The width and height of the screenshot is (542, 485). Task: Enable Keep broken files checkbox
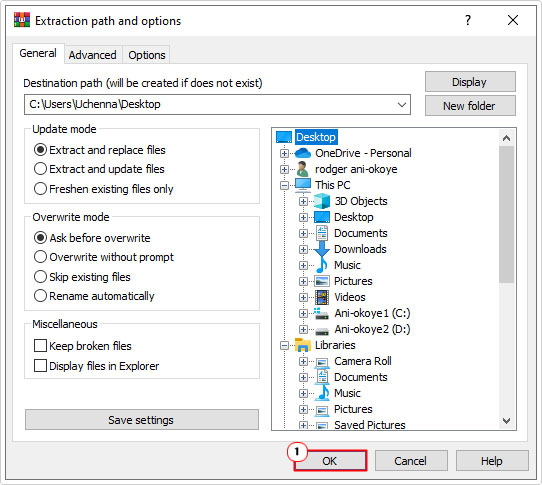40,345
